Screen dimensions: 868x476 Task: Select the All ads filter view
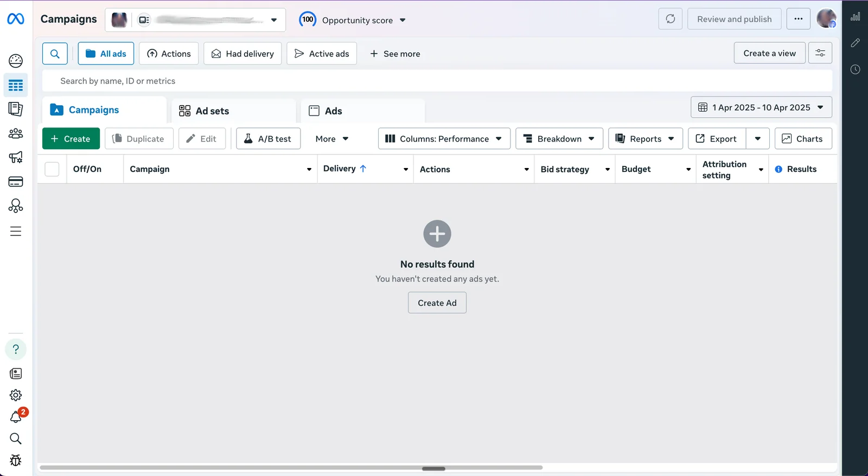(106, 54)
